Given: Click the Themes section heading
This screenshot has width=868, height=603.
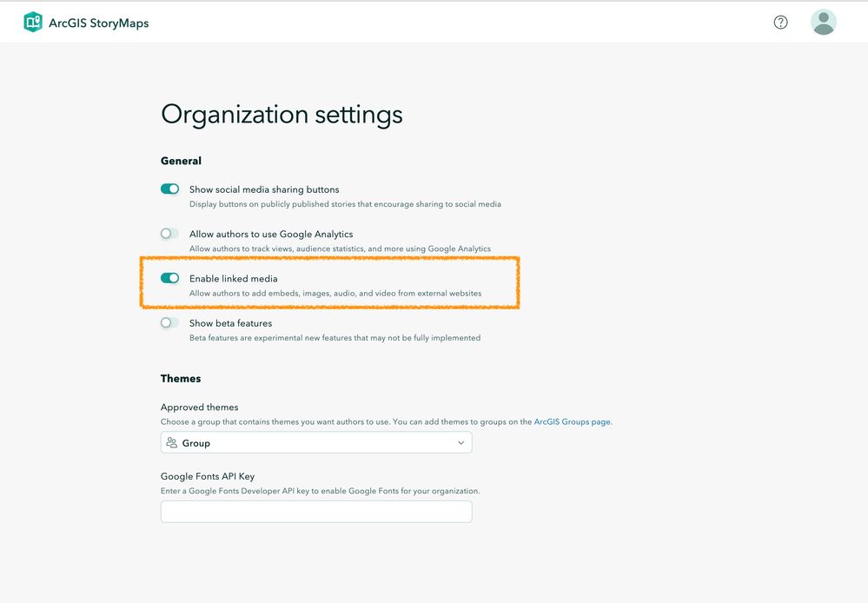Looking at the screenshot, I should 181,379.
